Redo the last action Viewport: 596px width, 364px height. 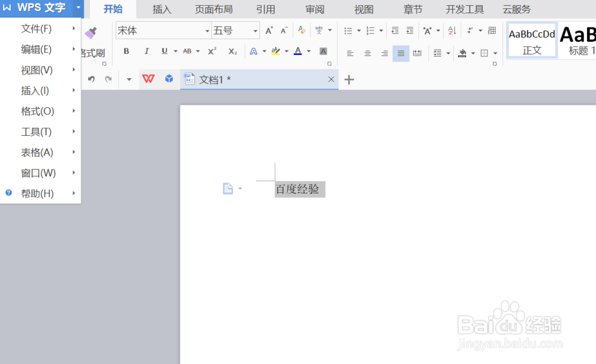click(108, 79)
